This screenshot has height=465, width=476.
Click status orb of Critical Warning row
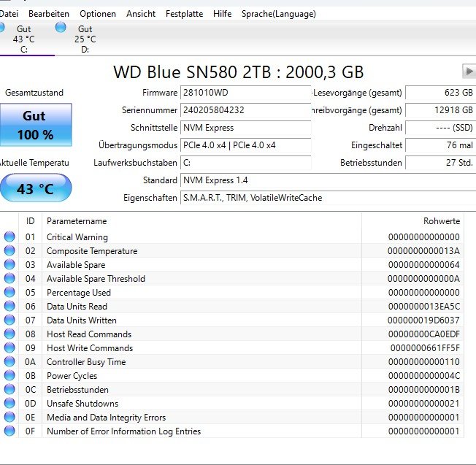pyautogui.click(x=9, y=237)
